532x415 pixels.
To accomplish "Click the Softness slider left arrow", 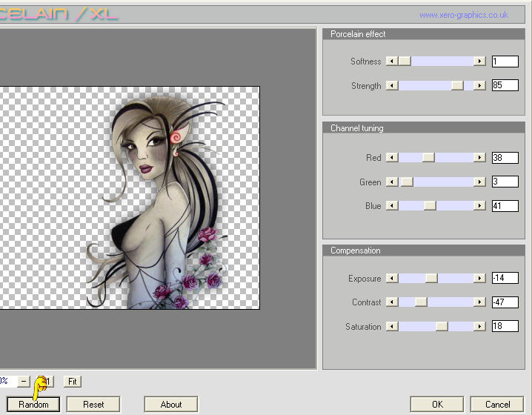I will tap(392, 62).
